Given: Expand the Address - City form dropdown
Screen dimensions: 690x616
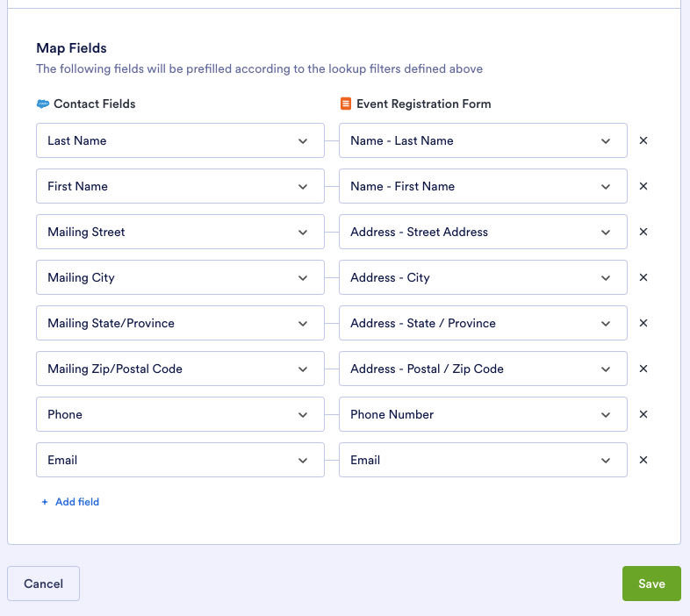Looking at the screenshot, I should pyautogui.click(x=483, y=277).
